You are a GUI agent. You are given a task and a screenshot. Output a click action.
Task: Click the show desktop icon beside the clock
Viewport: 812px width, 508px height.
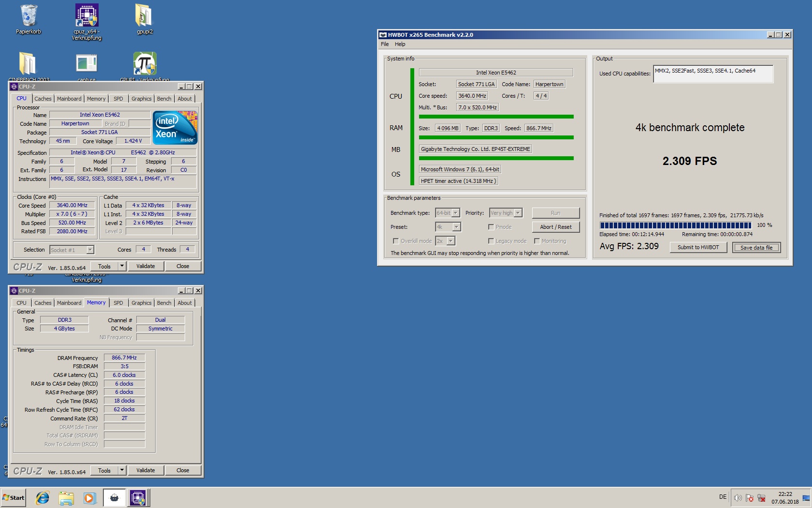tap(806, 498)
